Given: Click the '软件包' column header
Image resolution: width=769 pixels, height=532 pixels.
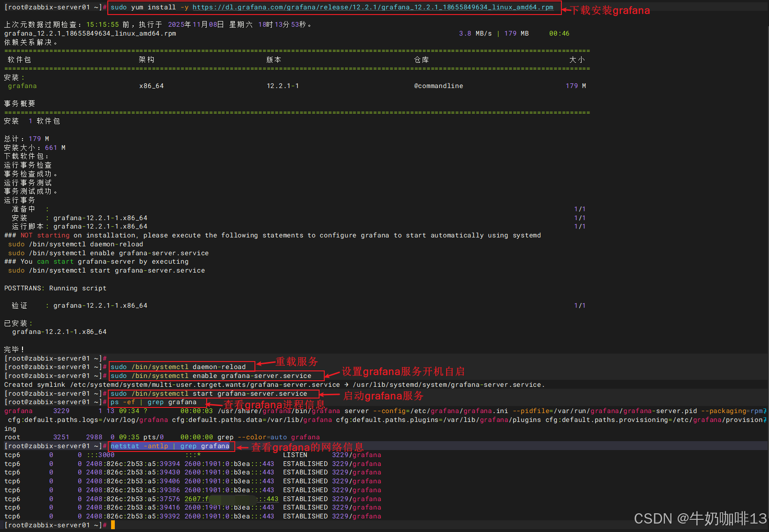Looking at the screenshot, I should [x=19, y=59].
